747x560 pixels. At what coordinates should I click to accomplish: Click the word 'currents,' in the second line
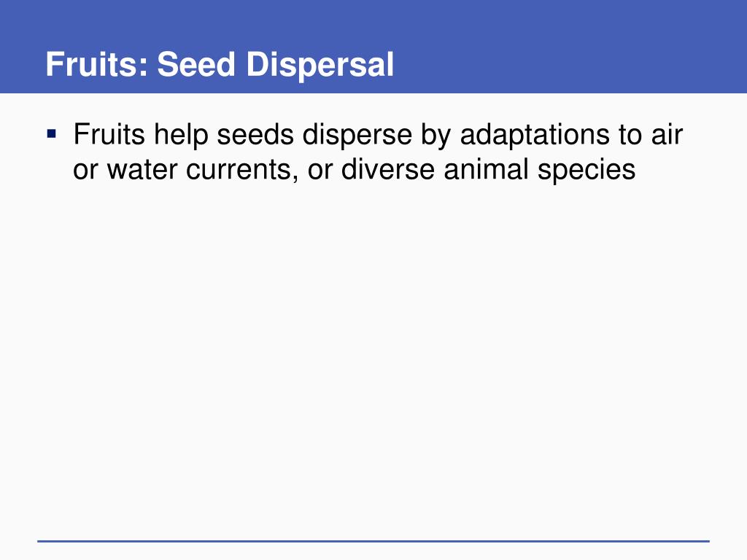coord(242,169)
